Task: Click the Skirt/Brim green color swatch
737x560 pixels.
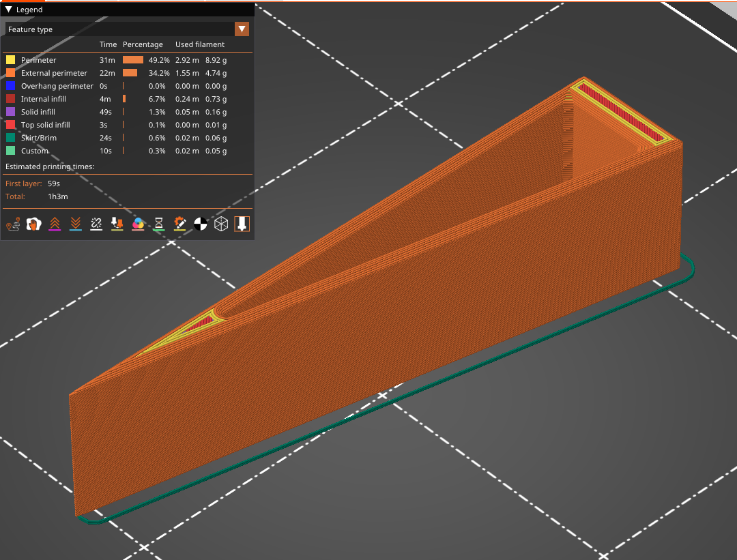Action: (x=10, y=138)
